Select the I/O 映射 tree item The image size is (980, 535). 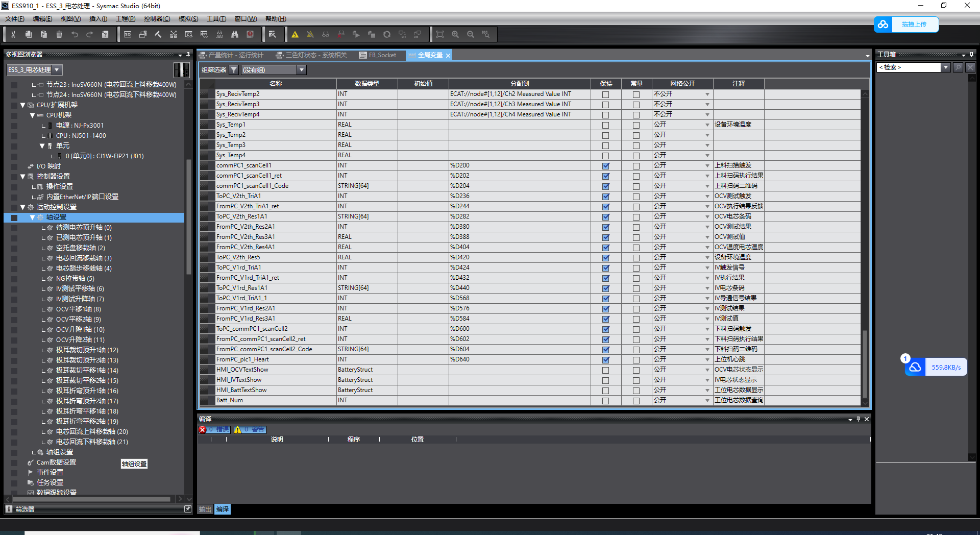[48, 166]
